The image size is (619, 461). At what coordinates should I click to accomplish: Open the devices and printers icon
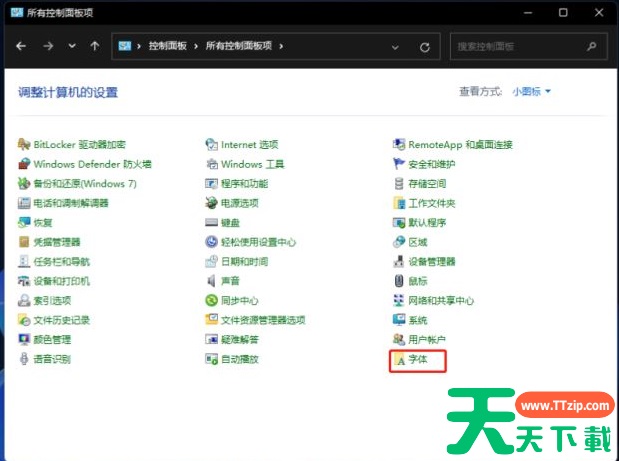click(24, 281)
